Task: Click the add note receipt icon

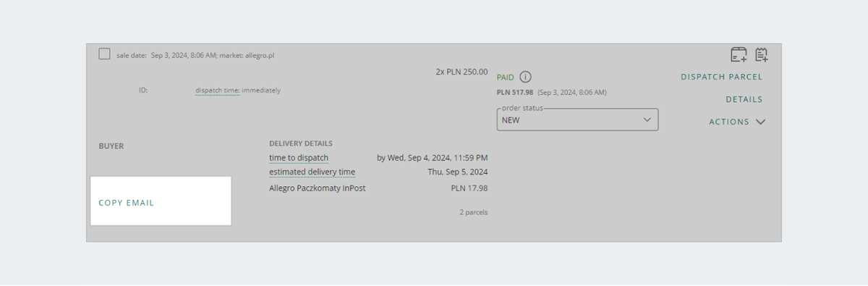Action: tap(761, 55)
